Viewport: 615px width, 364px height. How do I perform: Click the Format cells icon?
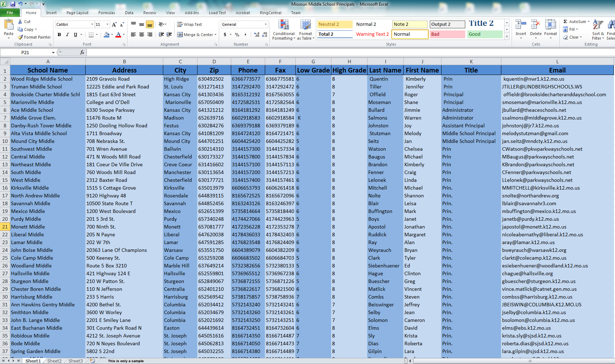pyautogui.click(x=550, y=25)
